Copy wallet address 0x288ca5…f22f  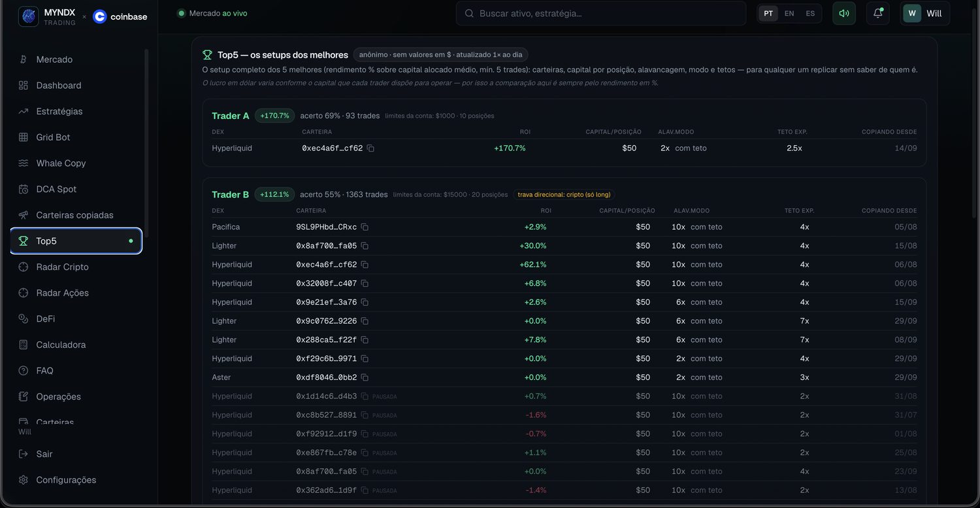(365, 340)
